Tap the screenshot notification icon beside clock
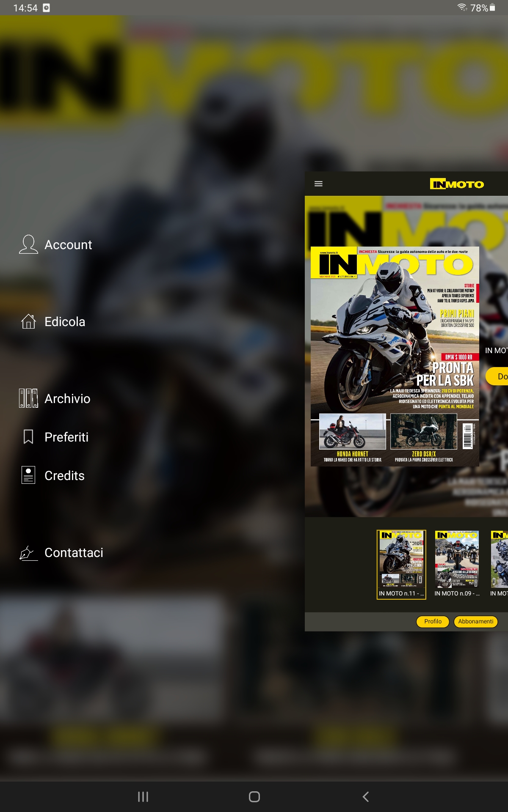Screen dimensions: 508x812 [47, 8]
